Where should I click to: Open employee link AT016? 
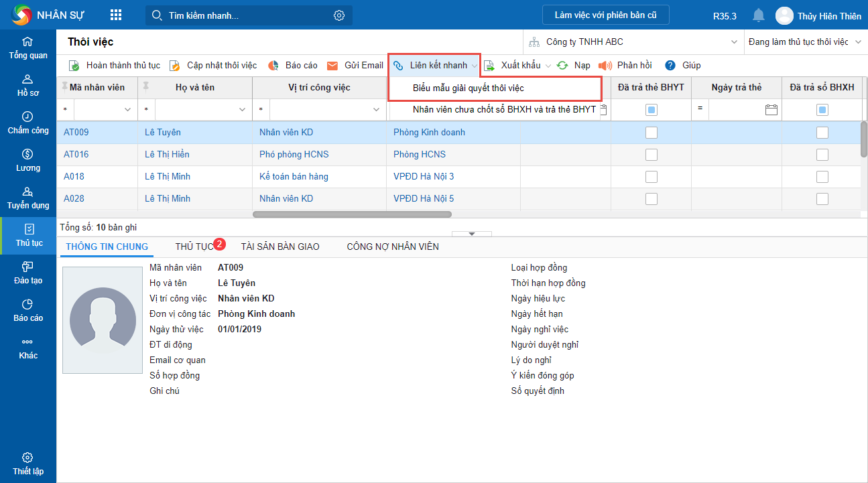point(76,154)
